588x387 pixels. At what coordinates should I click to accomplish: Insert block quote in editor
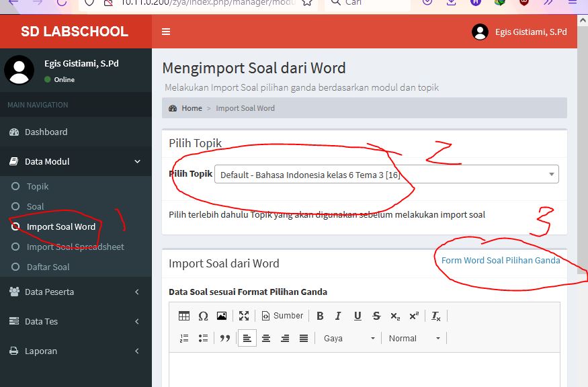(225, 338)
